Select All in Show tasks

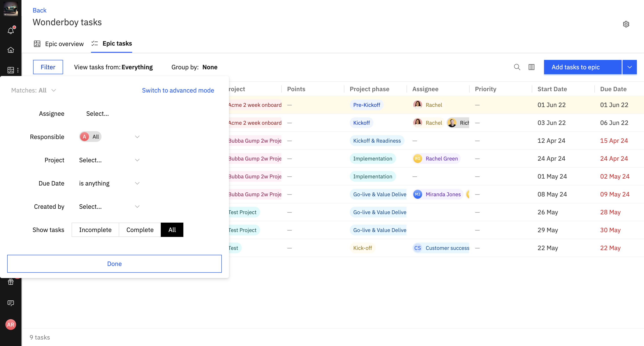172,230
